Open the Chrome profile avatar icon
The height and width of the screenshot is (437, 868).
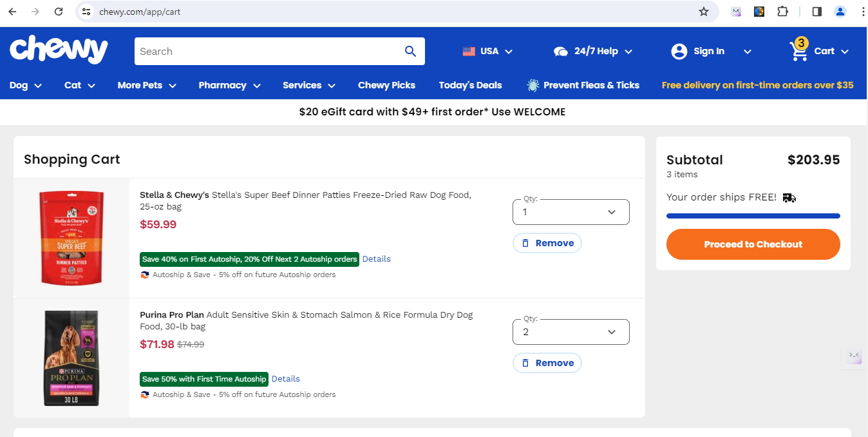tap(840, 12)
